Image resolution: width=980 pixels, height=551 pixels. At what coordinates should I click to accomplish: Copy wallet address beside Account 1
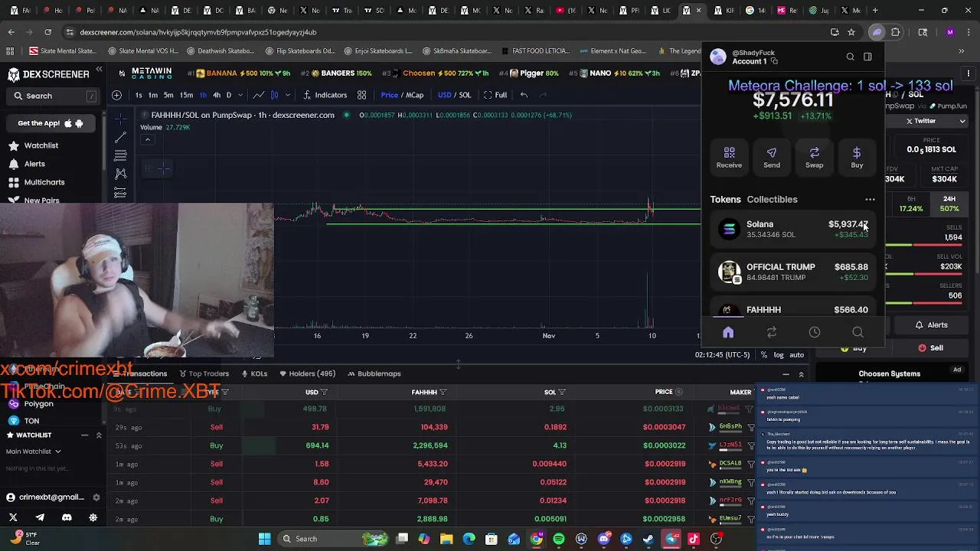[774, 61]
